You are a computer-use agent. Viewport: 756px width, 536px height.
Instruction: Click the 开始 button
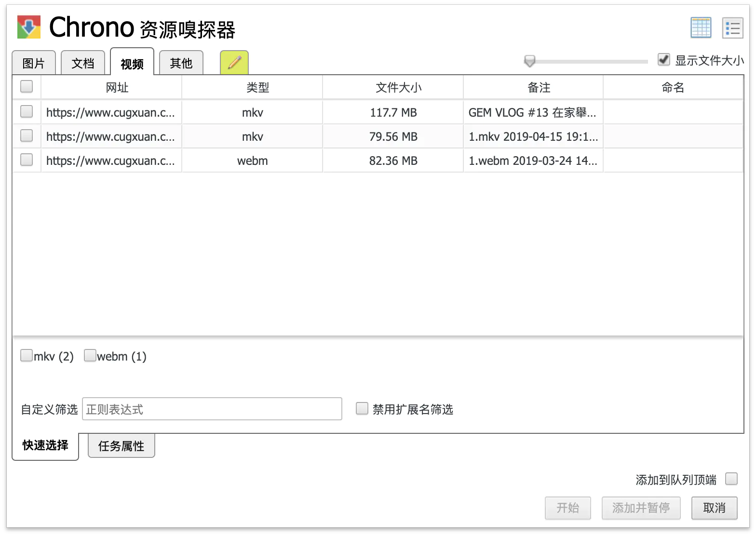click(x=568, y=508)
